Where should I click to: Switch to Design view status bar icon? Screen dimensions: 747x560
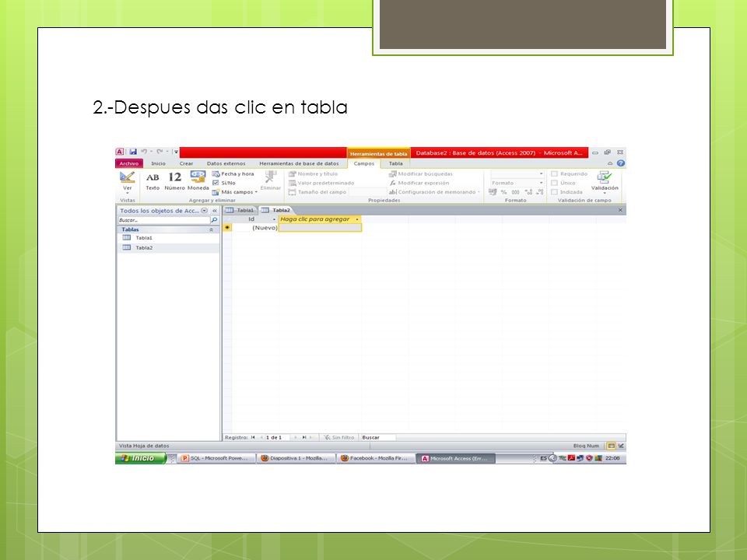pos(621,446)
